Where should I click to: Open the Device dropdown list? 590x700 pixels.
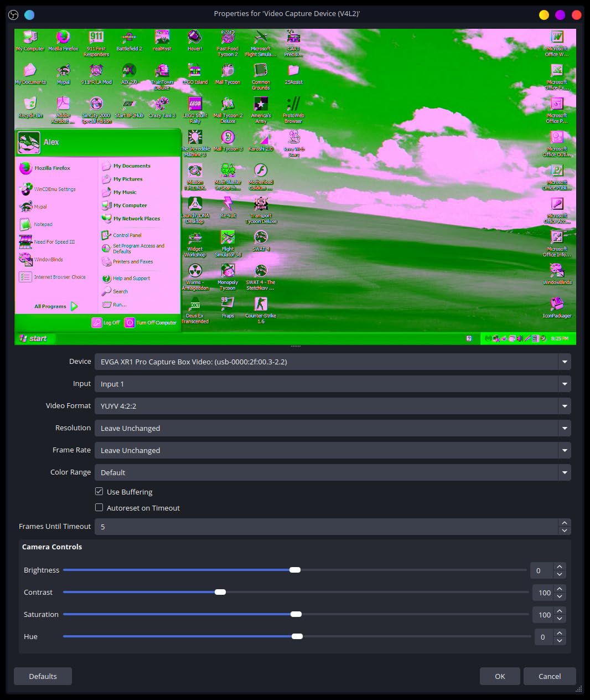333,362
